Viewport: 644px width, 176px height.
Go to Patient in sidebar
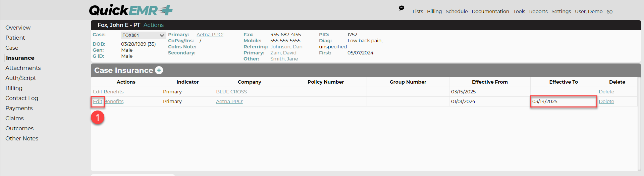[15, 38]
